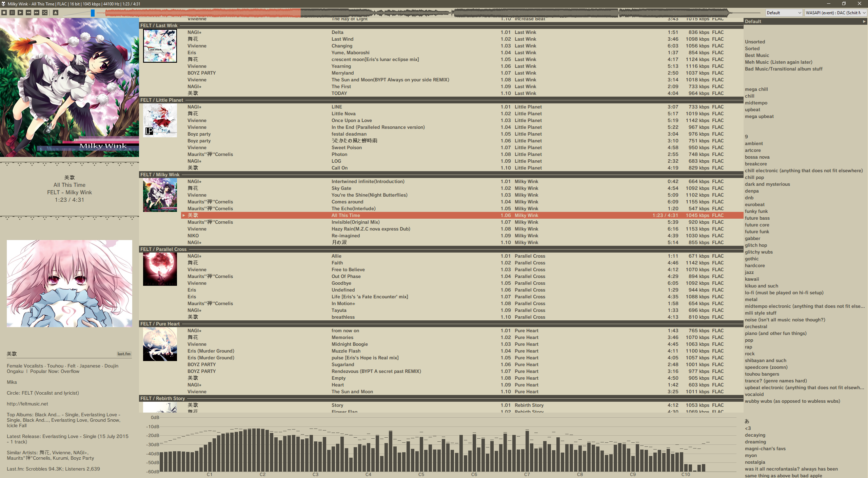Screen dimensions: 868x478
Task: Click the Milky Wink album art thumbnail
Action: [160, 195]
